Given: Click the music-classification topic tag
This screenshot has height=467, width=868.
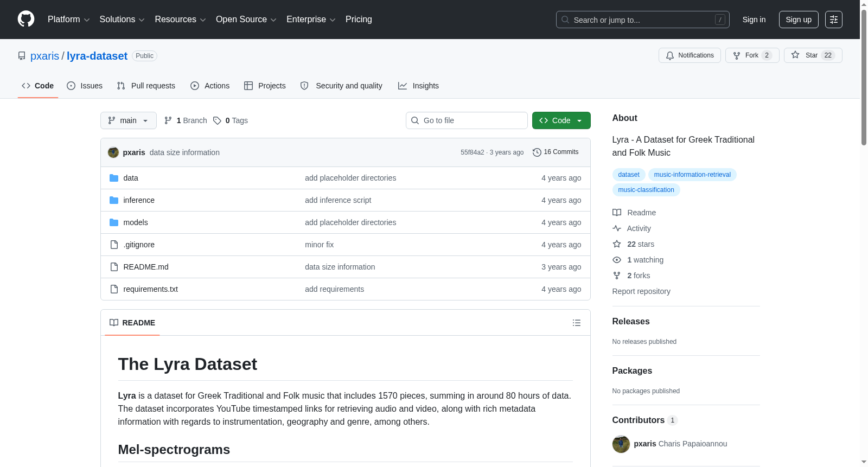Looking at the screenshot, I should (646, 190).
